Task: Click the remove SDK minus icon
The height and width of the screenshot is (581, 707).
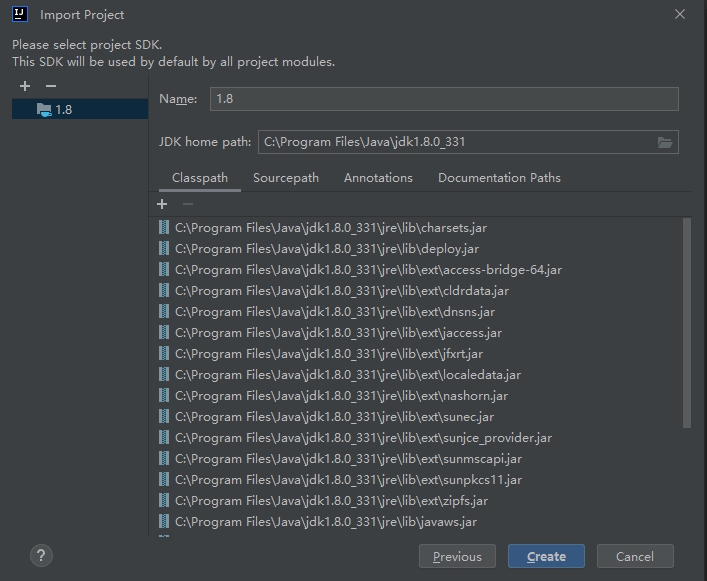Action: [50, 87]
